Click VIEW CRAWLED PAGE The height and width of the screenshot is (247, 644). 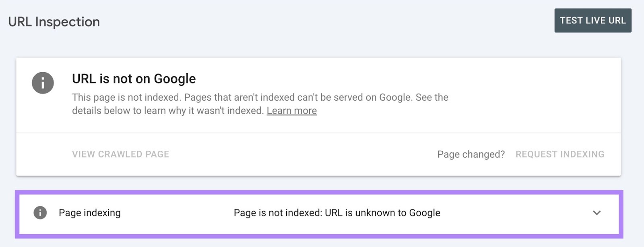(120, 154)
